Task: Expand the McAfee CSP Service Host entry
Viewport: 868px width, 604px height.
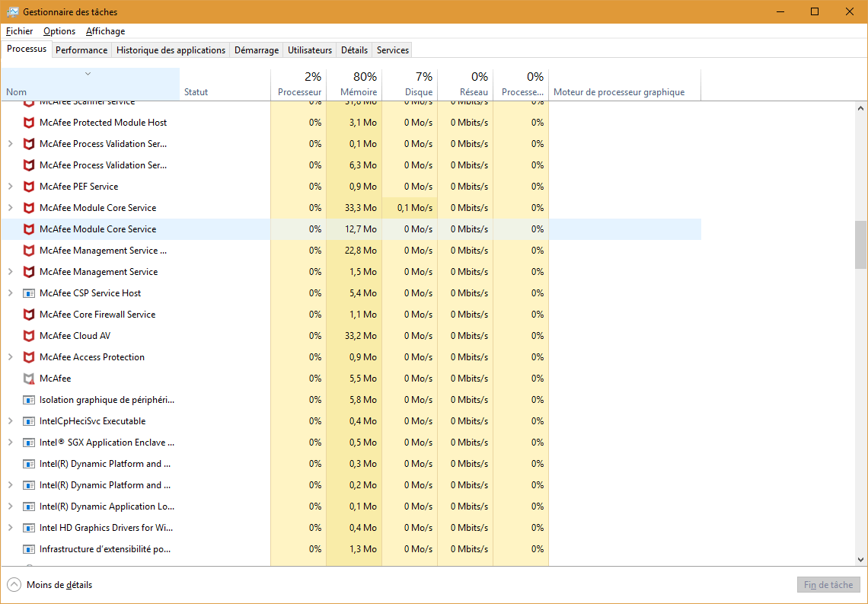Action: click(10, 293)
